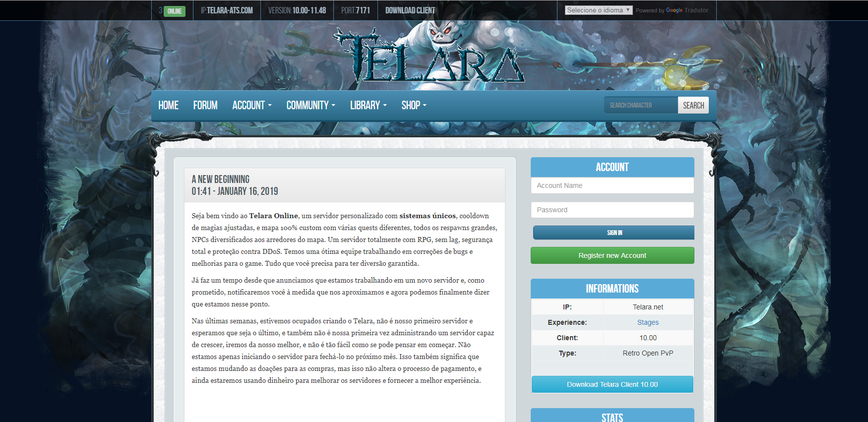The image size is (868, 422).
Task: Open the Home page
Action: point(168,105)
